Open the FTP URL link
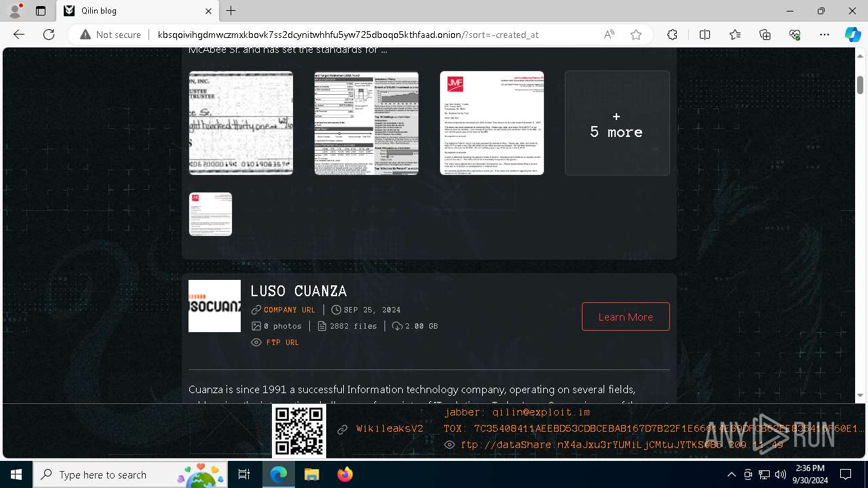Viewport: 868px width, 488px height. (283, 342)
